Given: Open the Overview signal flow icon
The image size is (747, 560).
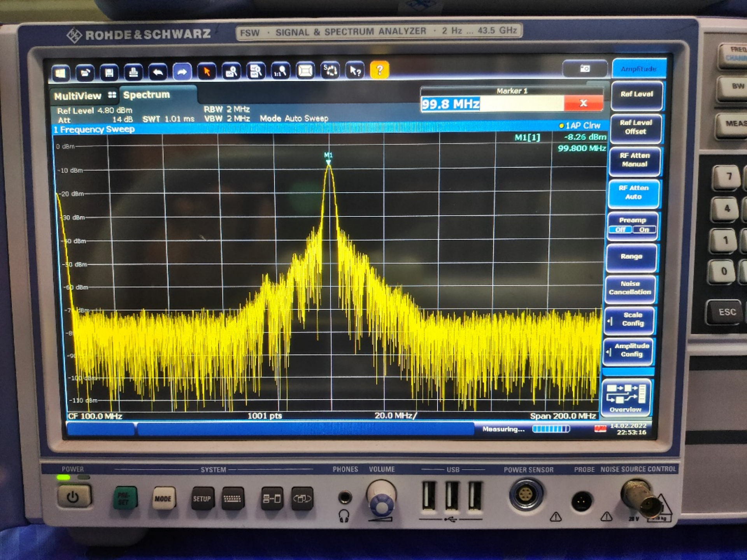Looking at the screenshot, I should pyautogui.click(x=626, y=397).
